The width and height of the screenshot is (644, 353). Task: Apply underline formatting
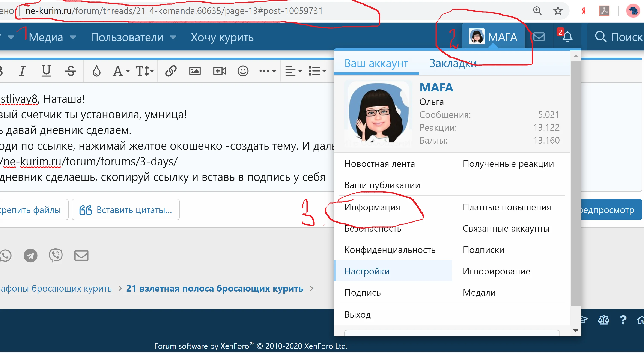tap(46, 71)
